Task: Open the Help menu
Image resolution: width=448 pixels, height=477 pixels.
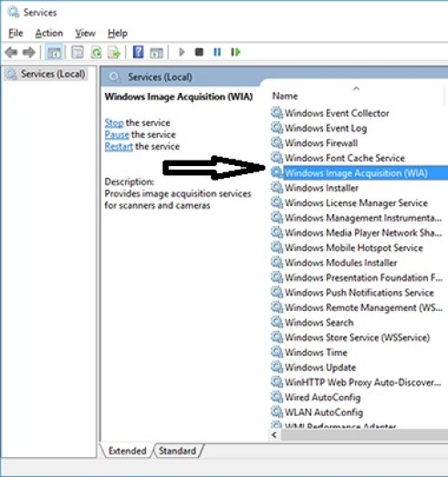Action: pyautogui.click(x=118, y=33)
